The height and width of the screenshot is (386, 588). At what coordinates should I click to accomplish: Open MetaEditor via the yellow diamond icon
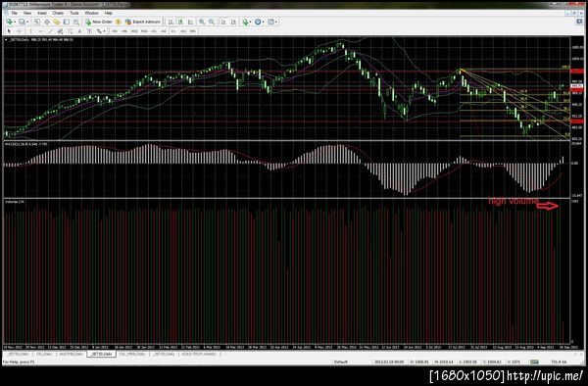[119, 22]
